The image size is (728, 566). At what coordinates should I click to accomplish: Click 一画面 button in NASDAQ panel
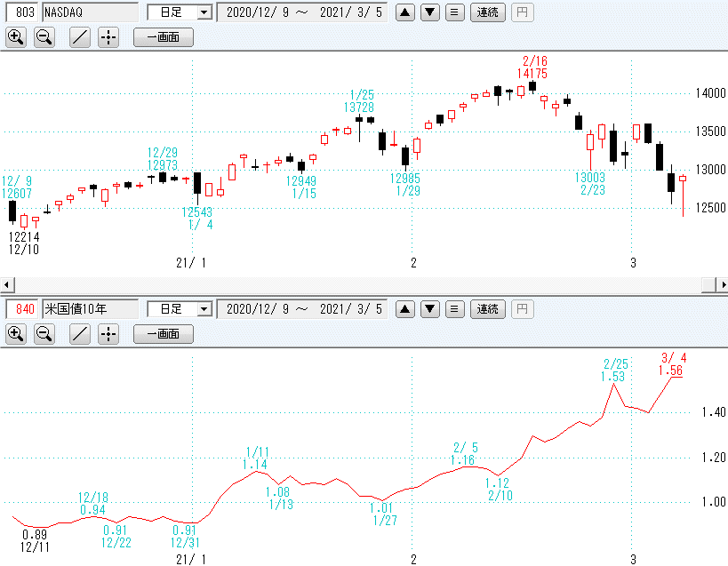(163, 37)
